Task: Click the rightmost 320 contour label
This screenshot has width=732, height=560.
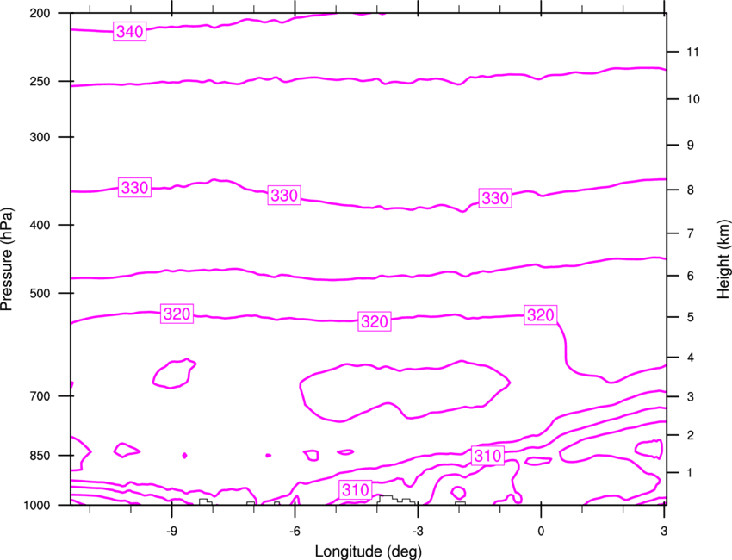Action: coord(540,314)
